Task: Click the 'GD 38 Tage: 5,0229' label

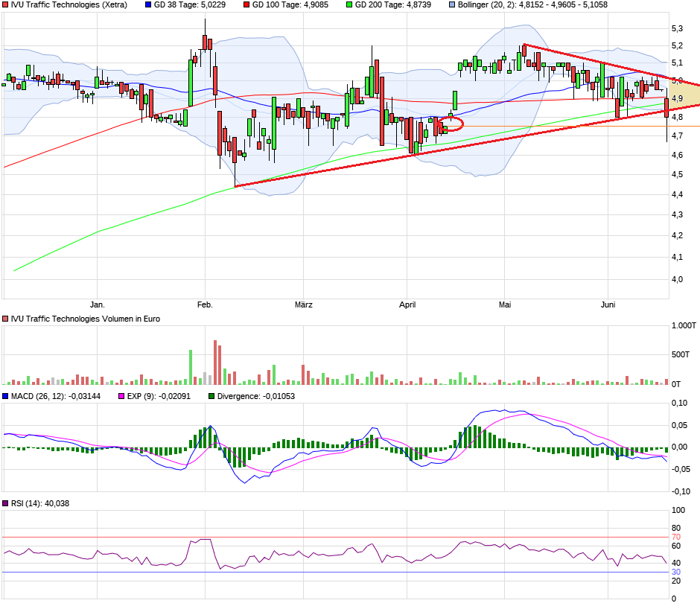Action: click(190, 5)
